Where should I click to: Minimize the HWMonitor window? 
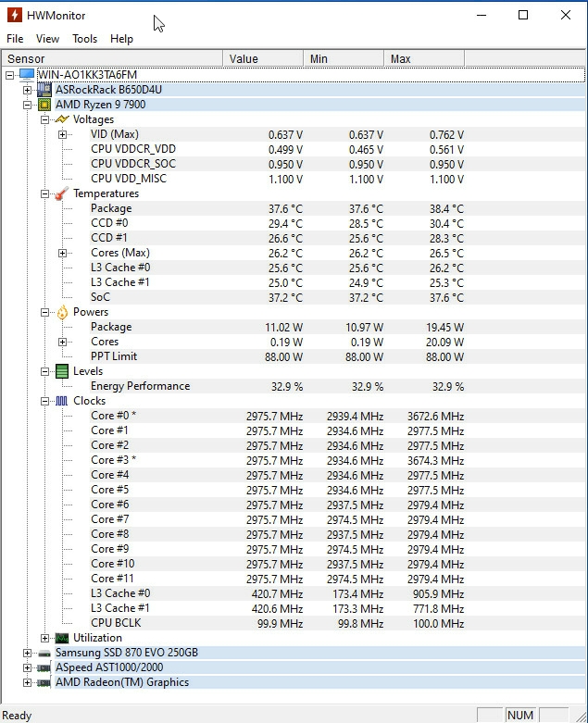coord(482,15)
